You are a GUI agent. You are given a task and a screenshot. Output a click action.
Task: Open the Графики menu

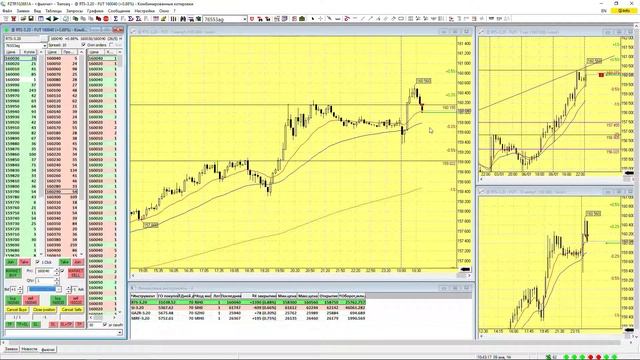point(95,11)
